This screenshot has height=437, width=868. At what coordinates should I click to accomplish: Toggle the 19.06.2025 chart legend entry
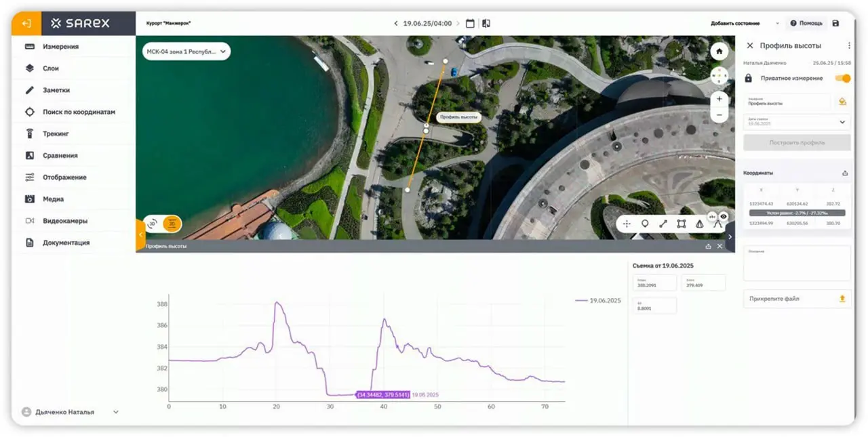coord(598,300)
